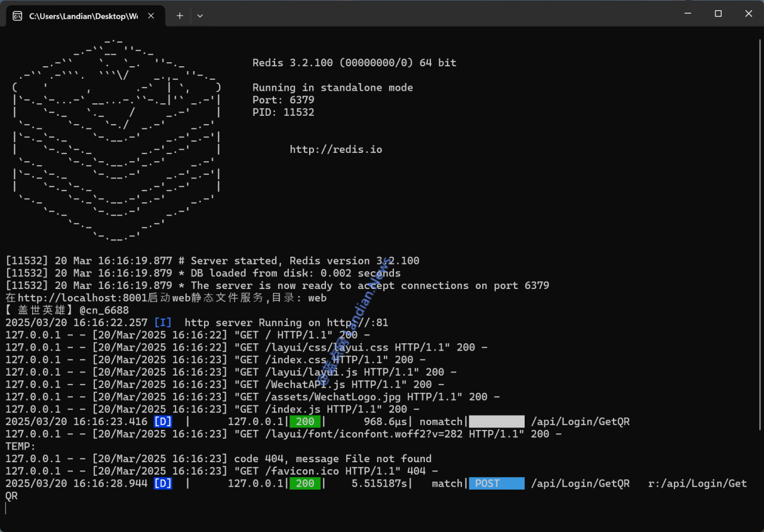
Task: Maximize the terminal window
Action: [x=718, y=13]
